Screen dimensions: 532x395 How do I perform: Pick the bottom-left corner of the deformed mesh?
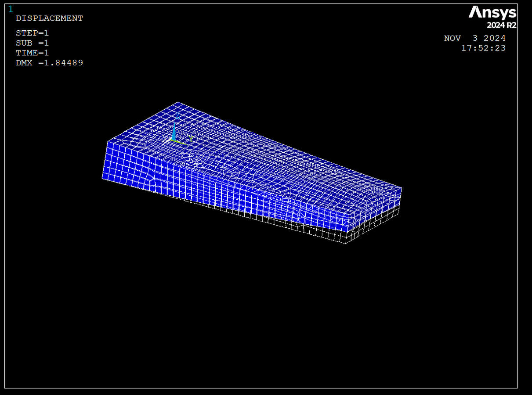(x=102, y=178)
